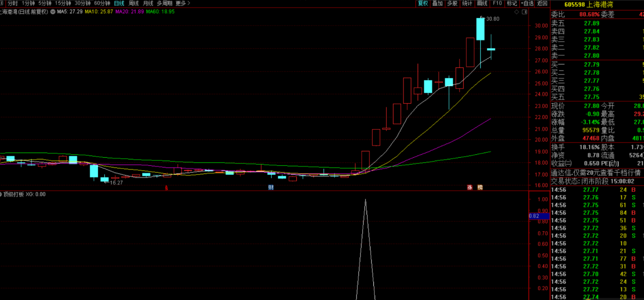The width and height of the screenshot is (644, 300).
Task: Click the 上海港湾 stock name header
Action: [x=600, y=4]
